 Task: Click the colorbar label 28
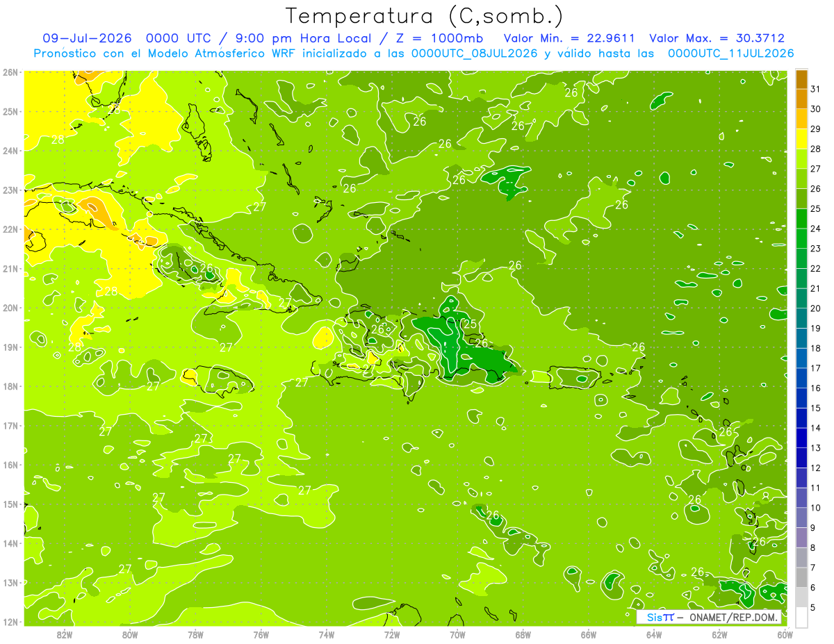coord(816,149)
